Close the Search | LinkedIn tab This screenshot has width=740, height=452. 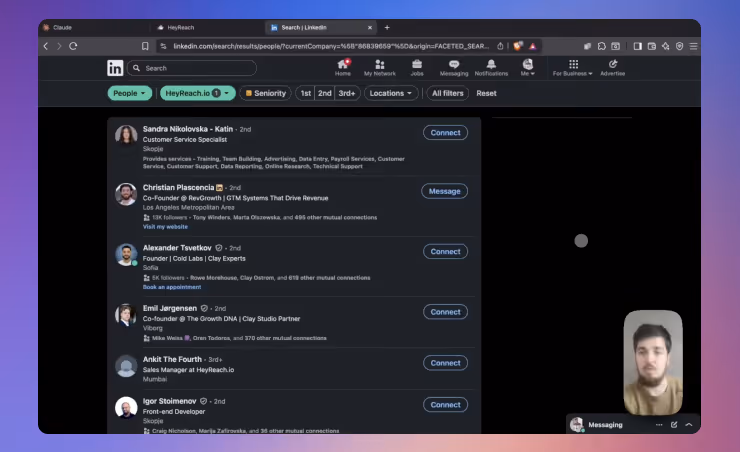370,27
